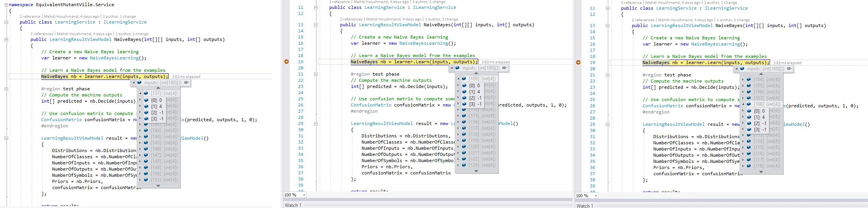Open the 100 % zoom dropdown in the right editor

pyautogui.click(x=596, y=196)
